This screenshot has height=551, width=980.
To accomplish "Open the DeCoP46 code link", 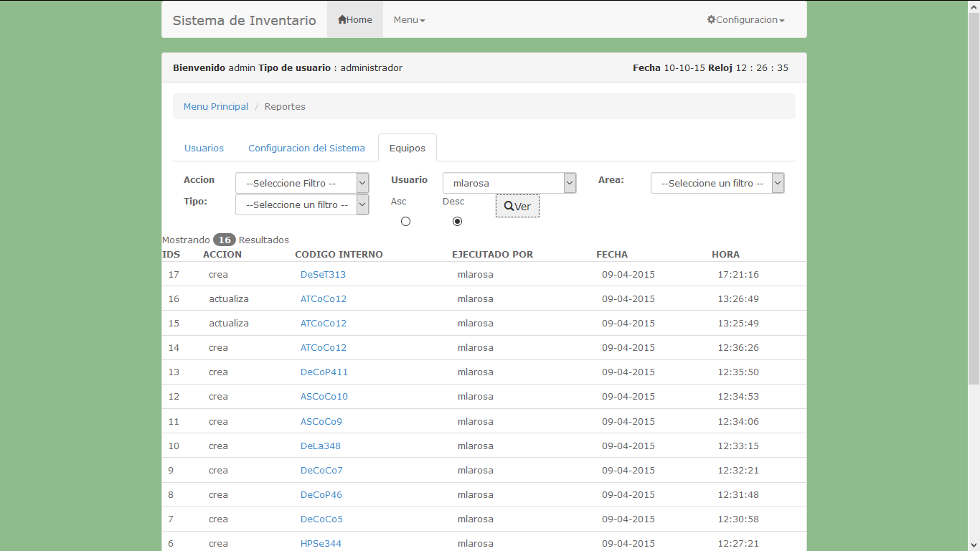I will coord(321,494).
